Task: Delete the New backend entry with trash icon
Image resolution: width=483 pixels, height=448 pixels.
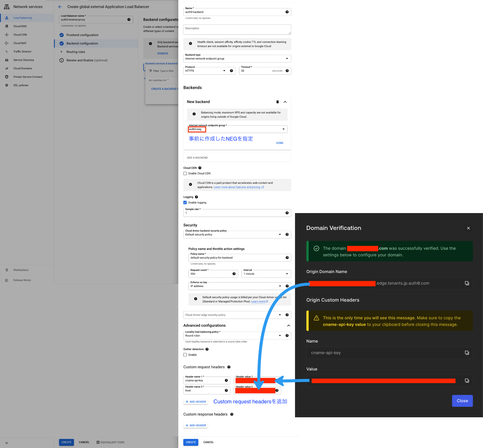Action: (277, 102)
